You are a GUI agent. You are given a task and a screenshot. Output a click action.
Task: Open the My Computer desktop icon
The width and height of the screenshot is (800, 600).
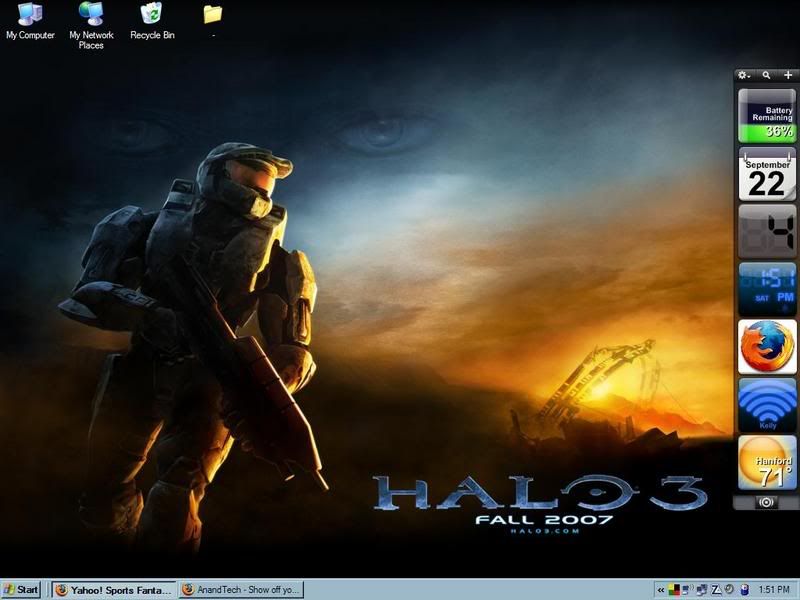[30, 21]
